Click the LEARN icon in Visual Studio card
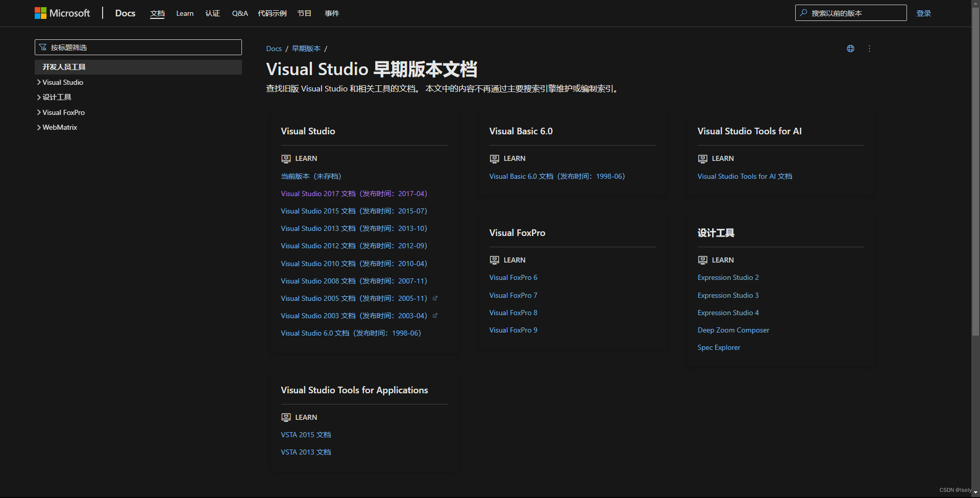The image size is (980, 498). 286,159
